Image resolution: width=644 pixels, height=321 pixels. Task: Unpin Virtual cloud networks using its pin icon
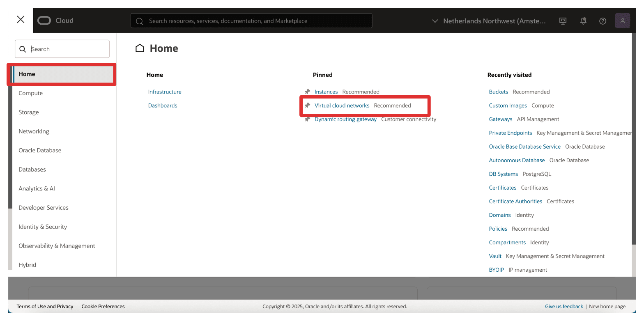coord(307,105)
